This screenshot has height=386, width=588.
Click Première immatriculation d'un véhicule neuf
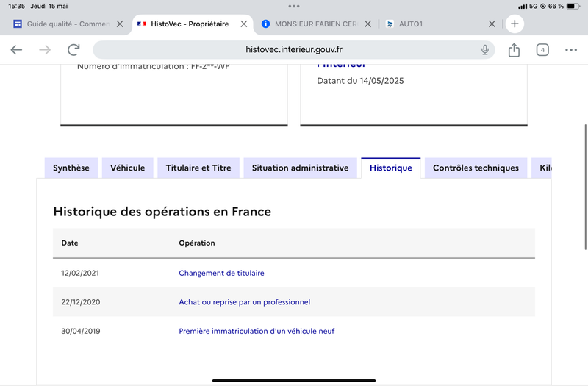[257, 331]
